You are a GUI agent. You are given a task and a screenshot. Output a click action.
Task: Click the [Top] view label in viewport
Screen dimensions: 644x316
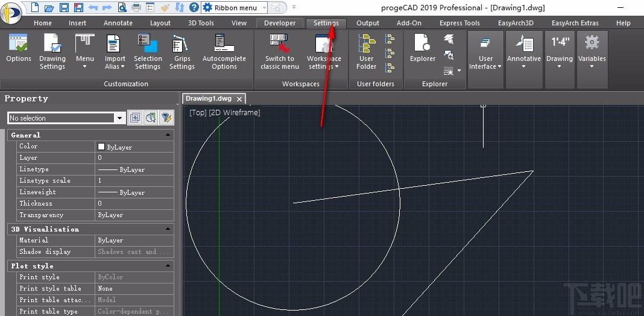(198, 113)
